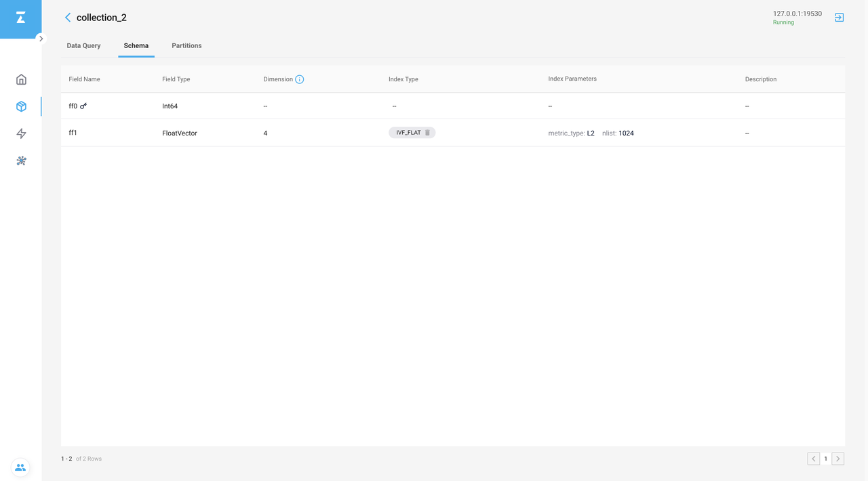Click the Dimension info icon

300,79
